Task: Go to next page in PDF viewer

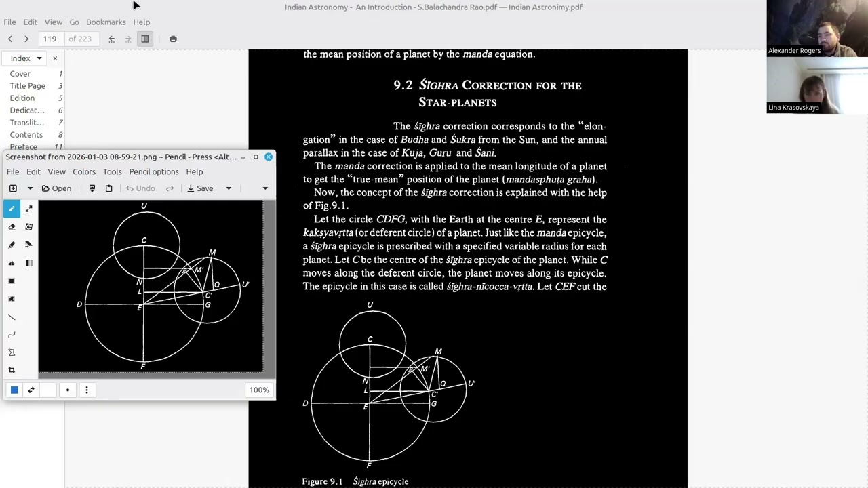Action: point(26,39)
